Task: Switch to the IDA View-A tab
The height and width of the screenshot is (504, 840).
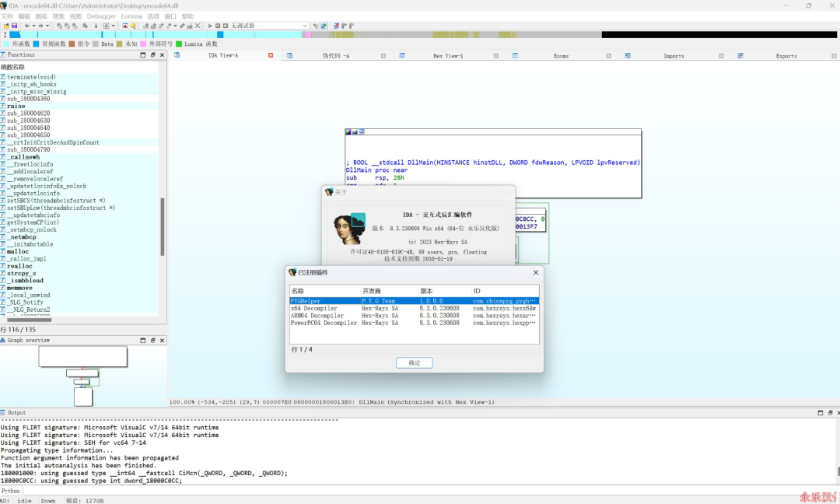Action: 223,55
